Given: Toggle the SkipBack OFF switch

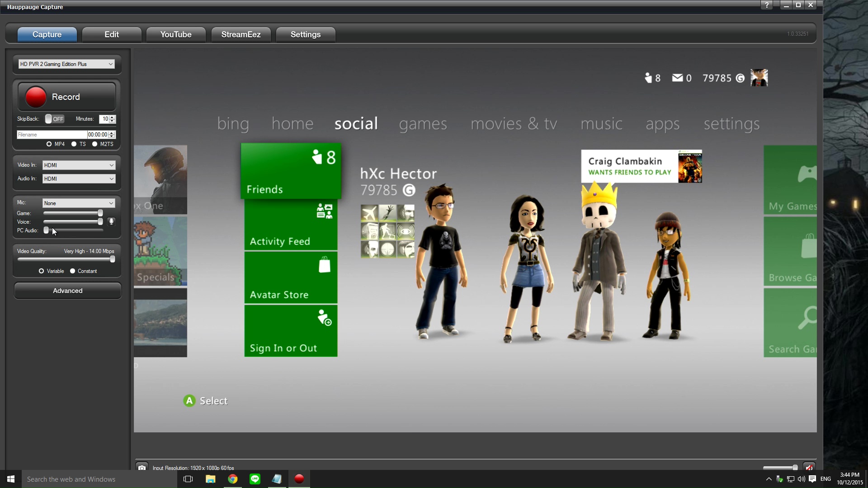Looking at the screenshot, I should click(55, 119).
